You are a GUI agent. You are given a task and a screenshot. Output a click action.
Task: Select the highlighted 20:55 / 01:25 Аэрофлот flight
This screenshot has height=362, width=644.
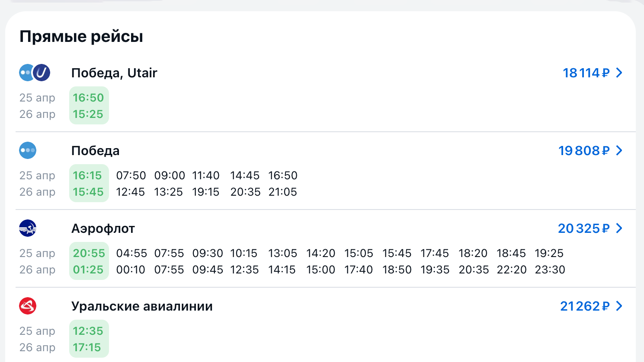pos(89,261)
